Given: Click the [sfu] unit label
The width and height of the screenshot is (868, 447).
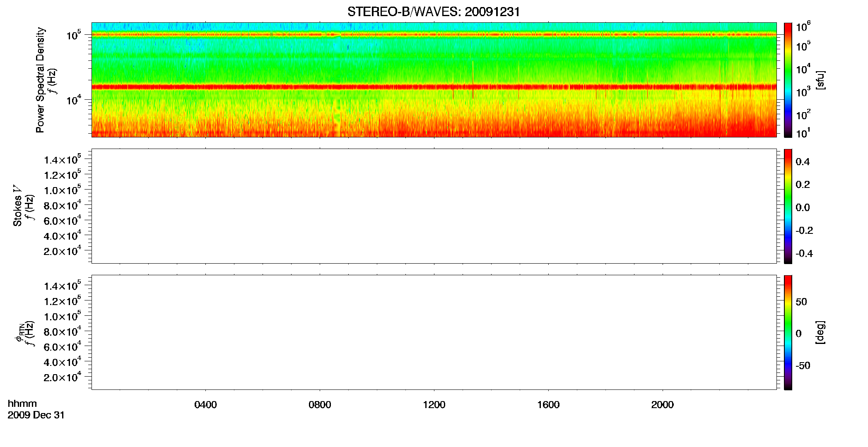Looking at the screenshot, I should [820, 80].
